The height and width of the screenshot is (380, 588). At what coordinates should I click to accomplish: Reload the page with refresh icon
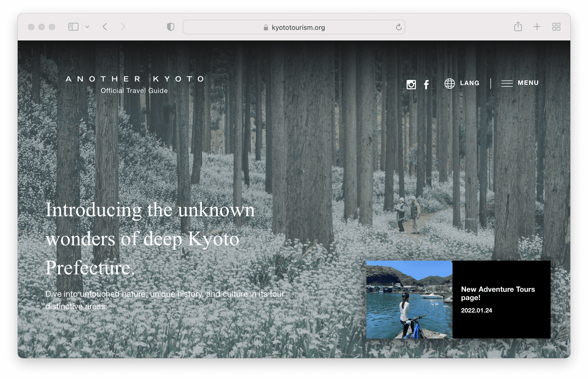pos(399,27)
